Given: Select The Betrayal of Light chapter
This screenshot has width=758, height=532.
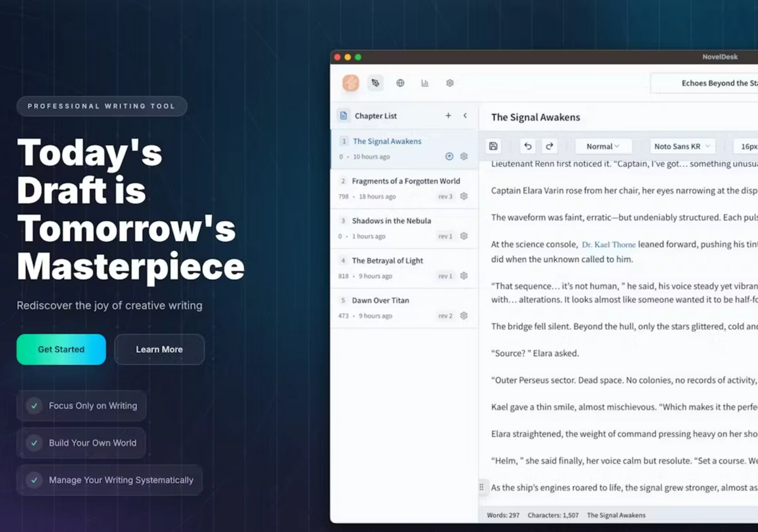Looking at the screenshot, I should [404, 269].
